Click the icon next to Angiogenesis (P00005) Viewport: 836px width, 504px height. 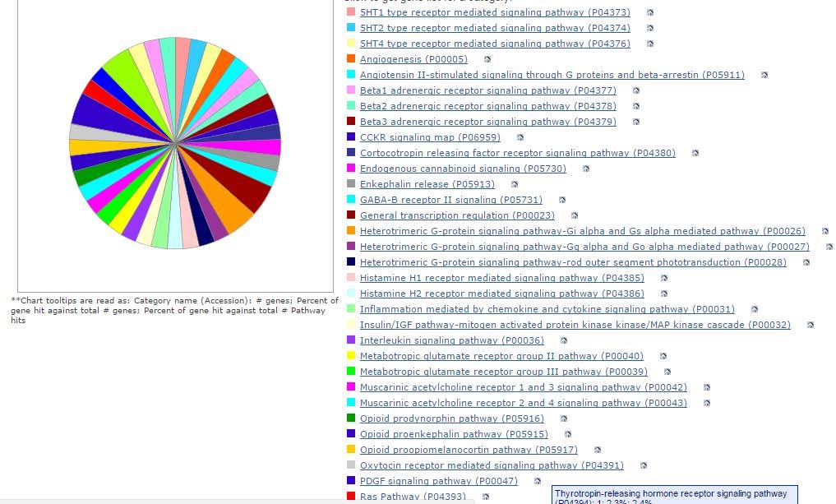pos(487,59)
